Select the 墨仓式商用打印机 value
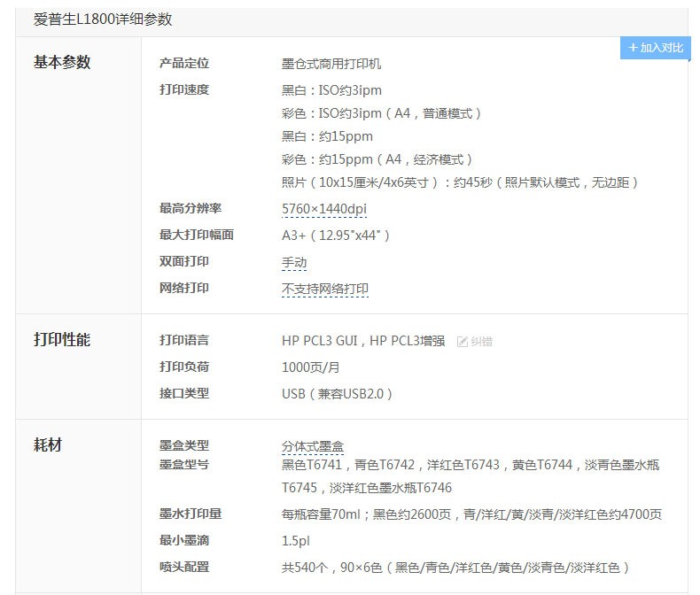 (x=331, y=64)
